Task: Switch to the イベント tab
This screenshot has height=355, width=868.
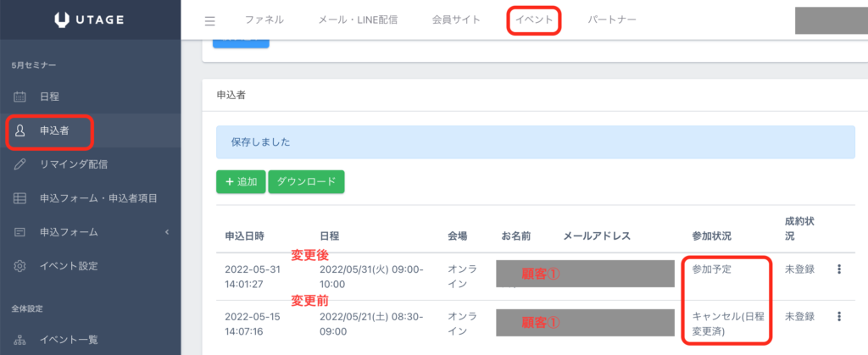Action: pyautogui.click(x=534, y=19)
